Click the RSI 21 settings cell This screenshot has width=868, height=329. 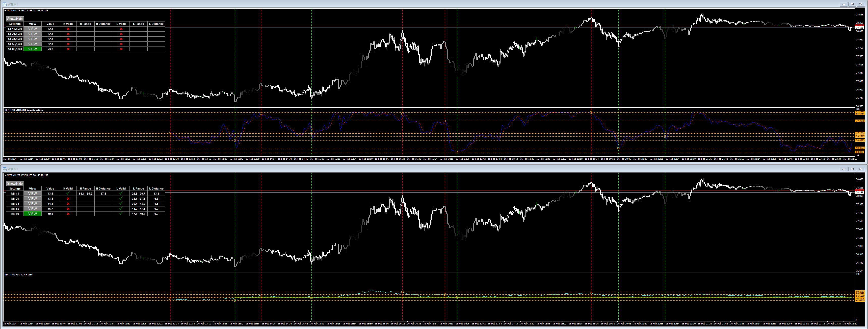[x=15, y=199]
